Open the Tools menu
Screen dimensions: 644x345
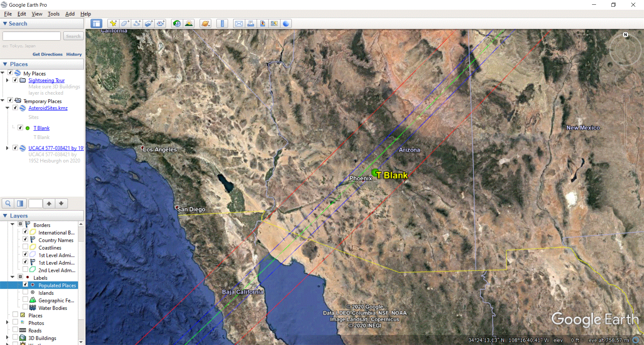tap(53, 14)
